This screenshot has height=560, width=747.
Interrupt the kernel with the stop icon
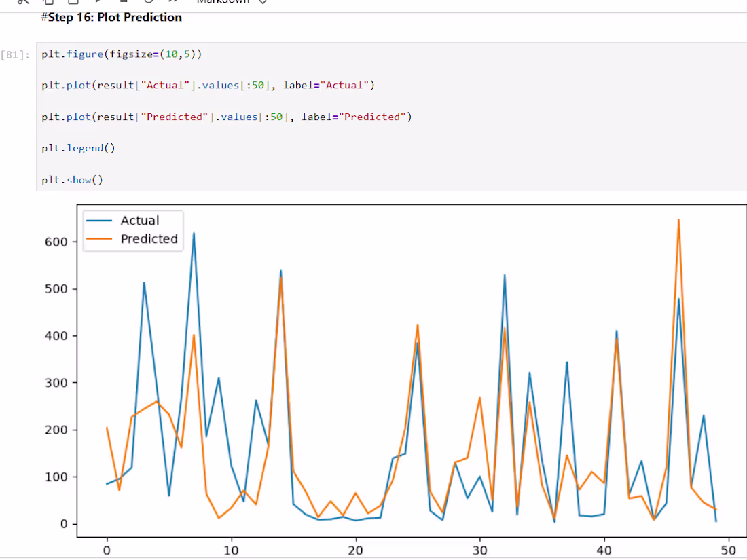[124, 1]
